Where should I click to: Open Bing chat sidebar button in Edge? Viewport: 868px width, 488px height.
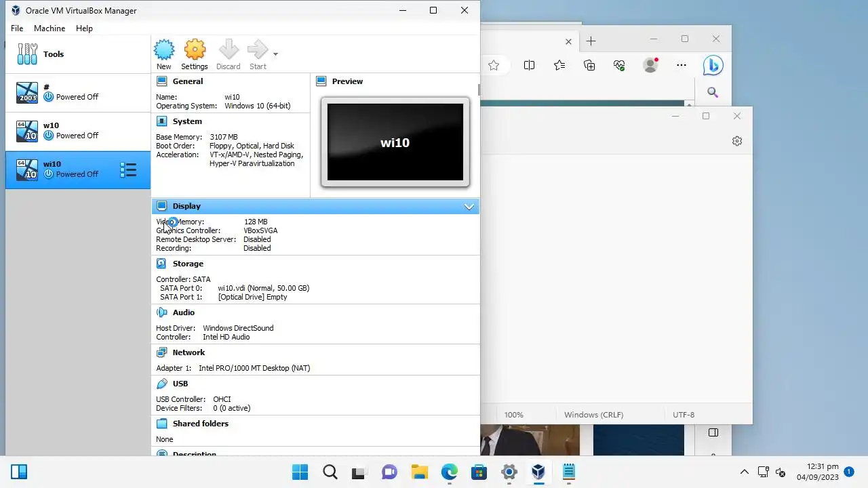pos(713,65)
